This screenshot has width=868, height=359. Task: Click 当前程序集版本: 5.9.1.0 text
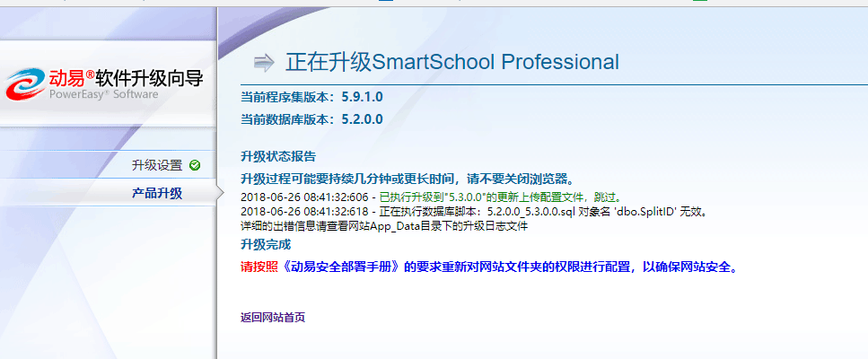click(311, 97)
